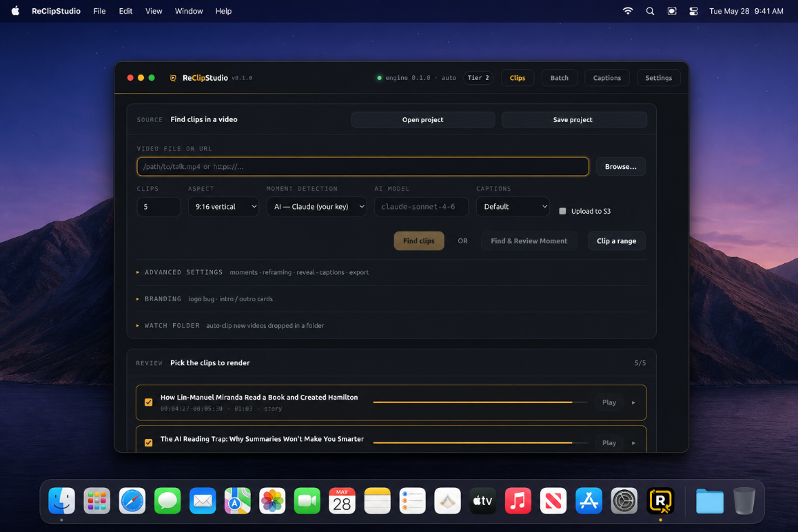Uncheck the AI Reading Trap clip

[148, 442]
